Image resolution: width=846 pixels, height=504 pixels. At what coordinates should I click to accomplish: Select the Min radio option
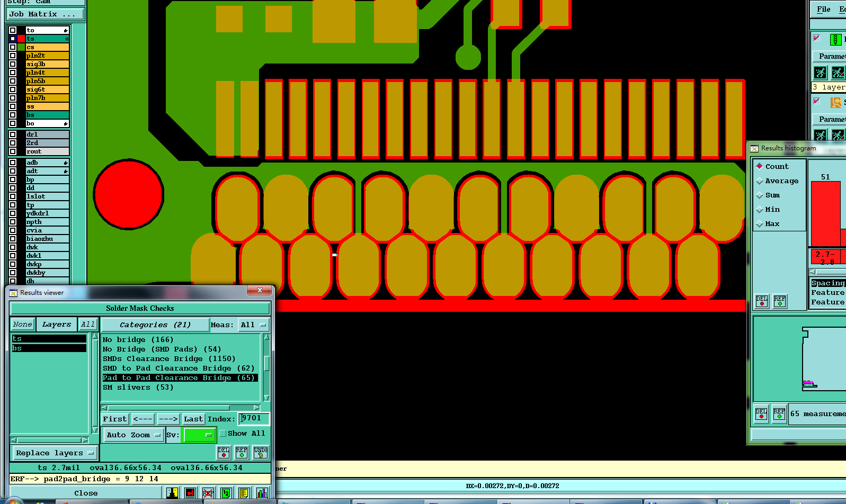pos(760,209)
